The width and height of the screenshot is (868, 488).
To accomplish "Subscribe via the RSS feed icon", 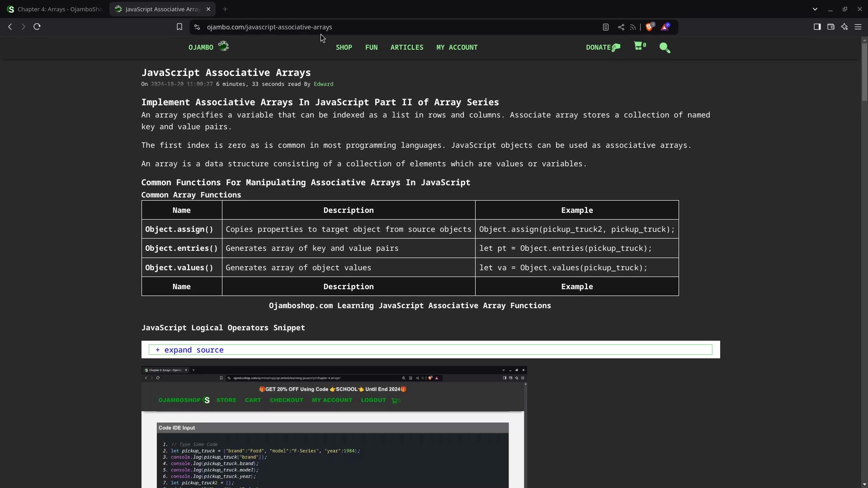I will [633, 27].
